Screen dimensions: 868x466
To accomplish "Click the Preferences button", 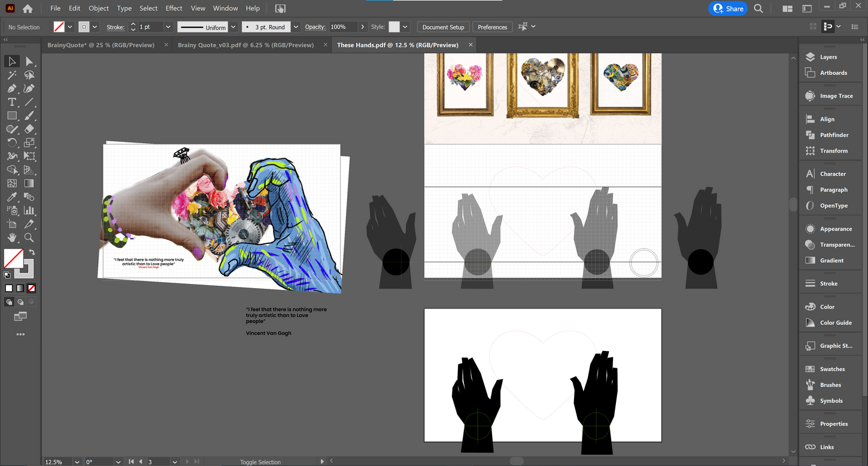I will (x=492, y=27).
